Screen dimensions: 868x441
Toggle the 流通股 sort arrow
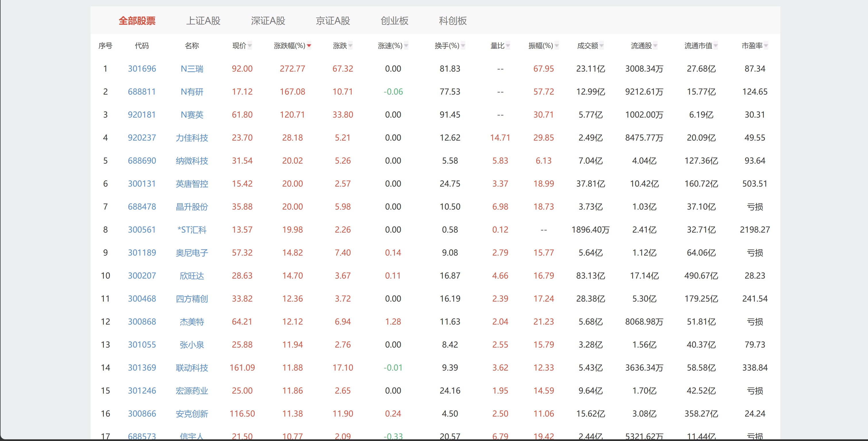coord(655,45)
